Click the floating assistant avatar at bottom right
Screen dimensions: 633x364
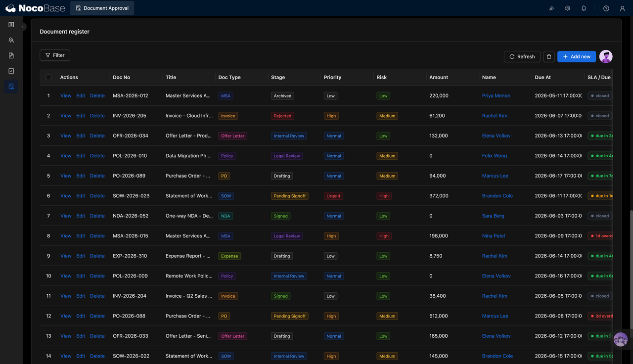pyautogui.click(x=621, y=340)
